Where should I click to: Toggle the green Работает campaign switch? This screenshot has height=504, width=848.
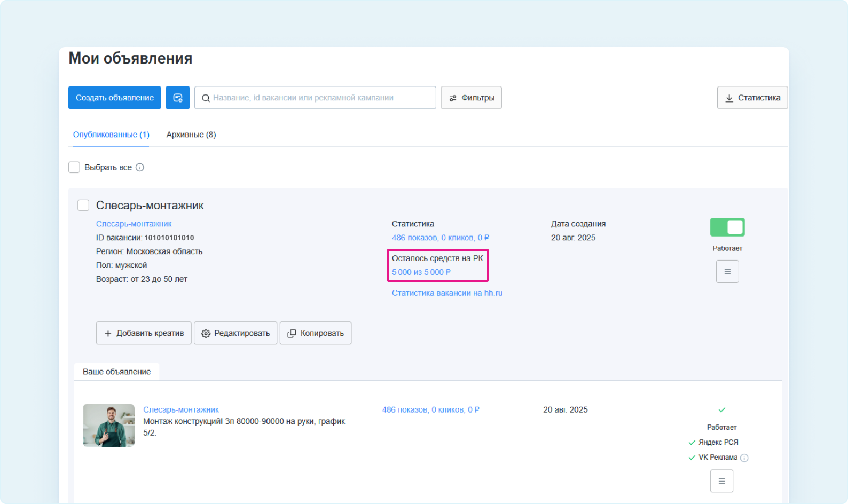727,227
